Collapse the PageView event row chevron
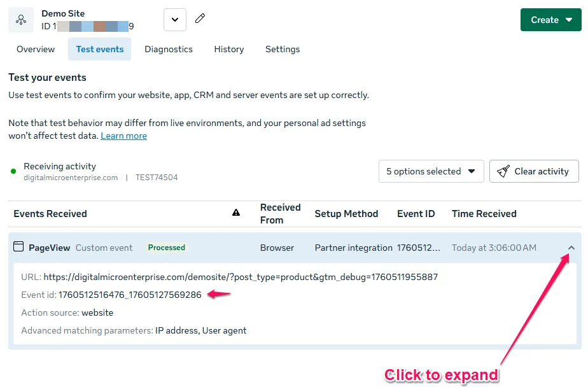Viewport: 588px width, 387px height. pyautogui.click(x=571, y=248)
